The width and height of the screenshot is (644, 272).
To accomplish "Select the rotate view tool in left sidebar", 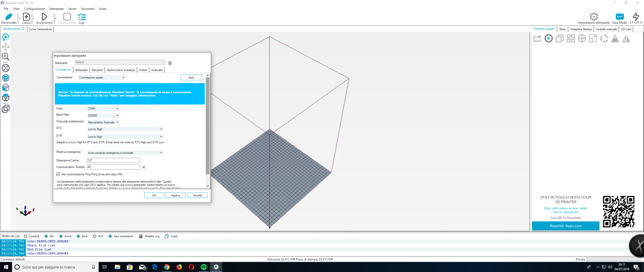I will pyautogui.click(x=6, y=37).
